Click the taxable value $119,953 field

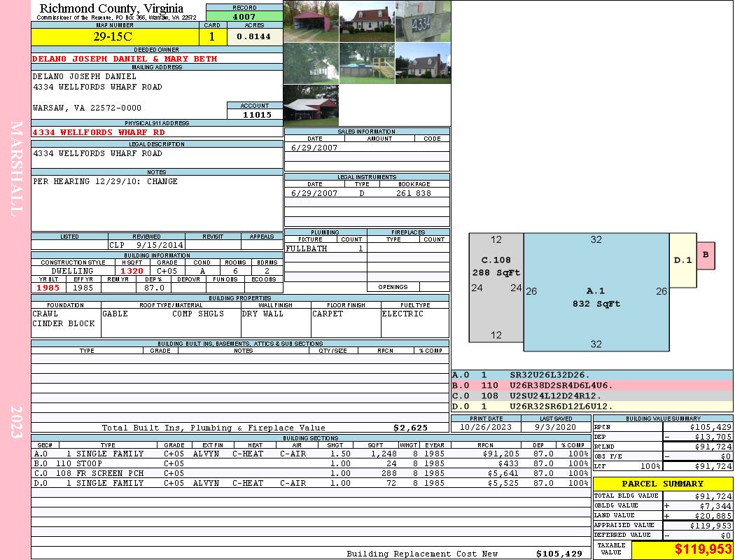(682, 549)
